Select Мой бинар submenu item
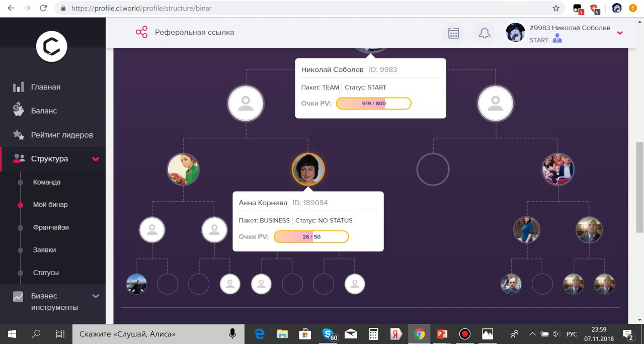 pos(50,205)
